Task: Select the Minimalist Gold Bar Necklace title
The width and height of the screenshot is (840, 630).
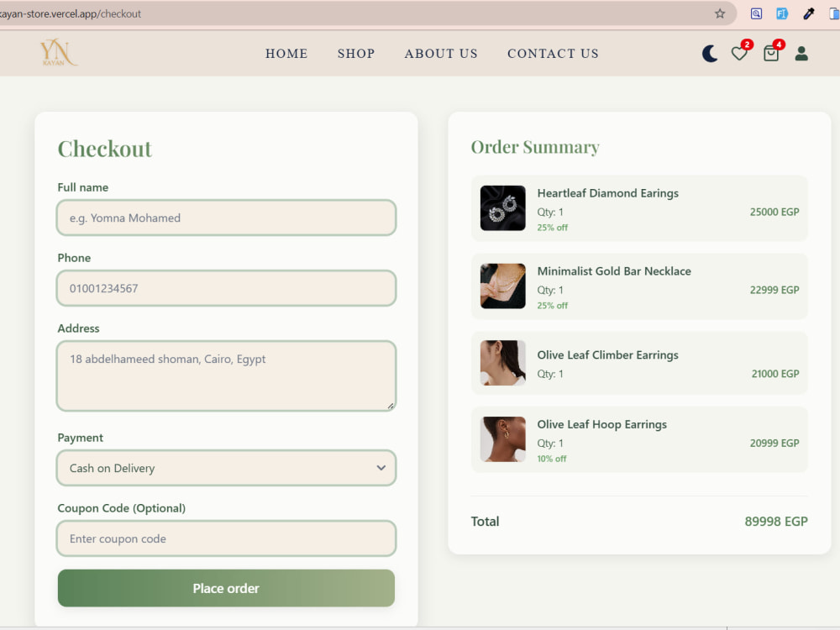Action: tap(614, 271)
